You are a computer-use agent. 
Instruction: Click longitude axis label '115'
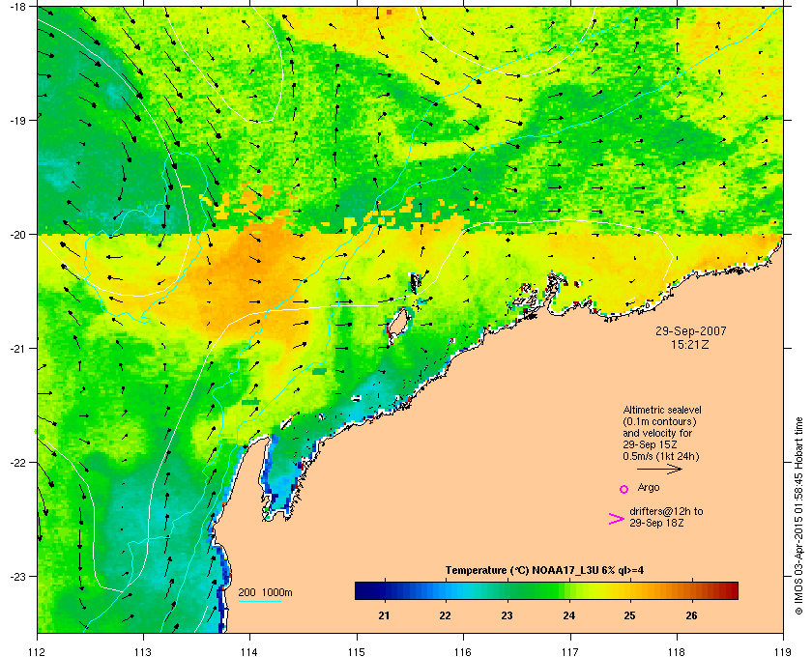tap(357, 651)
